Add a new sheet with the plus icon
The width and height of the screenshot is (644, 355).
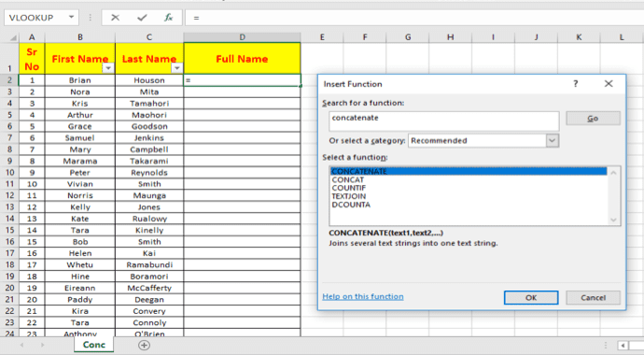(x=144, y=345)
